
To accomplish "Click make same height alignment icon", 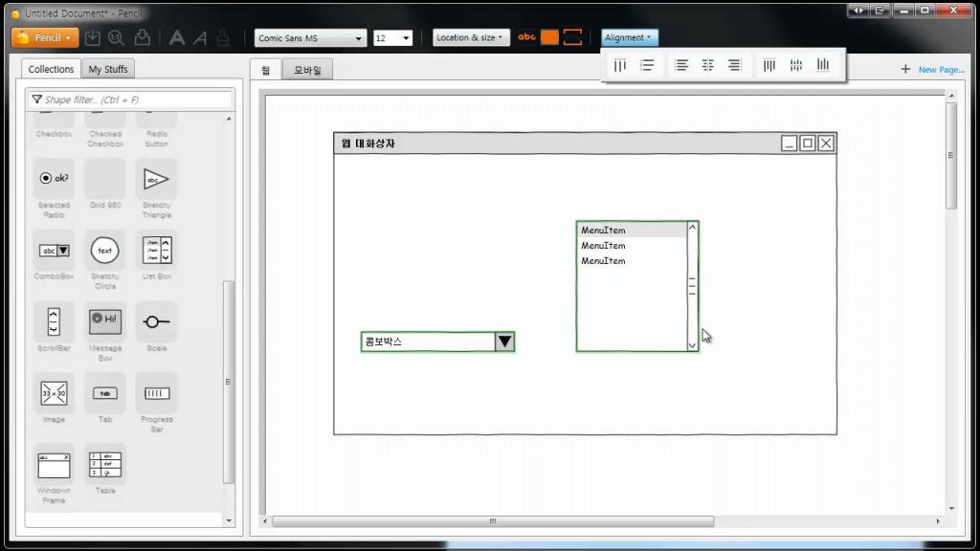I will (648, 65).
